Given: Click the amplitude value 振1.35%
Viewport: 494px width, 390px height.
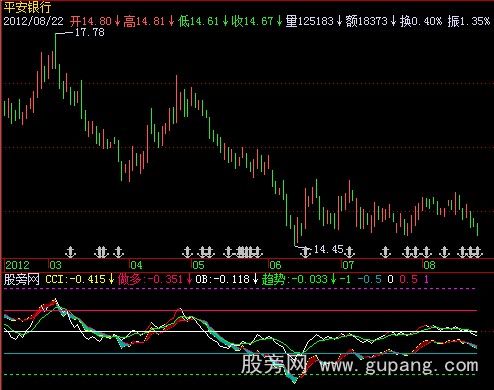Looking at the screenshot, I should [469, 21].
